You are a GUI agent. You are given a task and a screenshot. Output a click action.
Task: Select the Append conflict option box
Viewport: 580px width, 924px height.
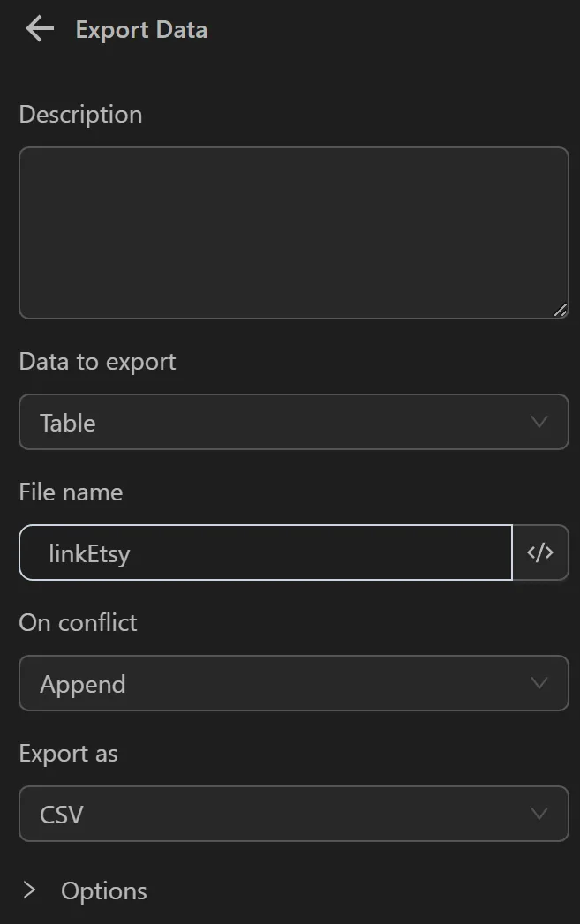pyautogui.click(x=294, y=683)
